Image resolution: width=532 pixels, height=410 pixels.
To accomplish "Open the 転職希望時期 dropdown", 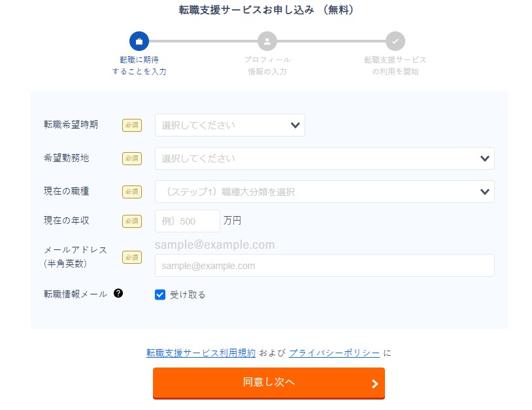I will pos(229,125).
